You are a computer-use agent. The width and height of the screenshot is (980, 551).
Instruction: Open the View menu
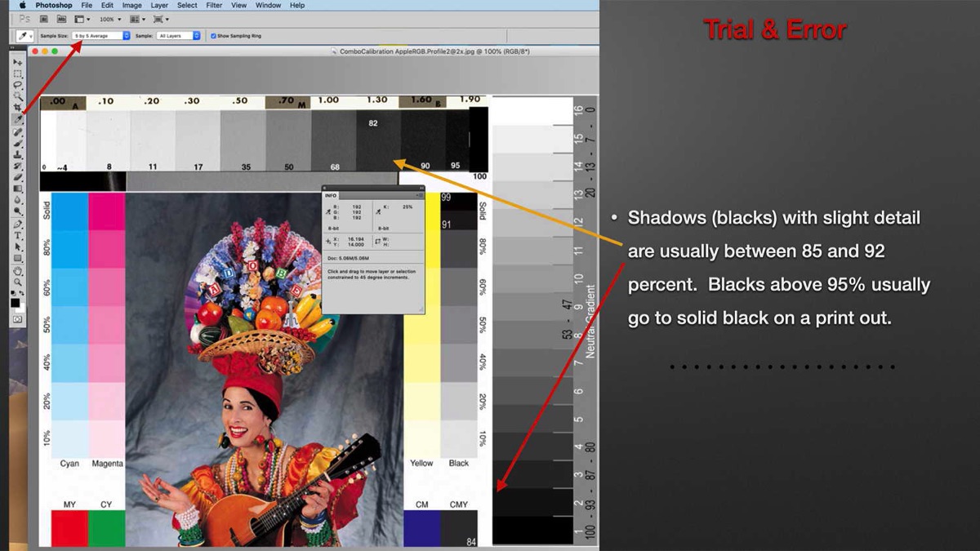pyautogui.click(x=239, y=5)
